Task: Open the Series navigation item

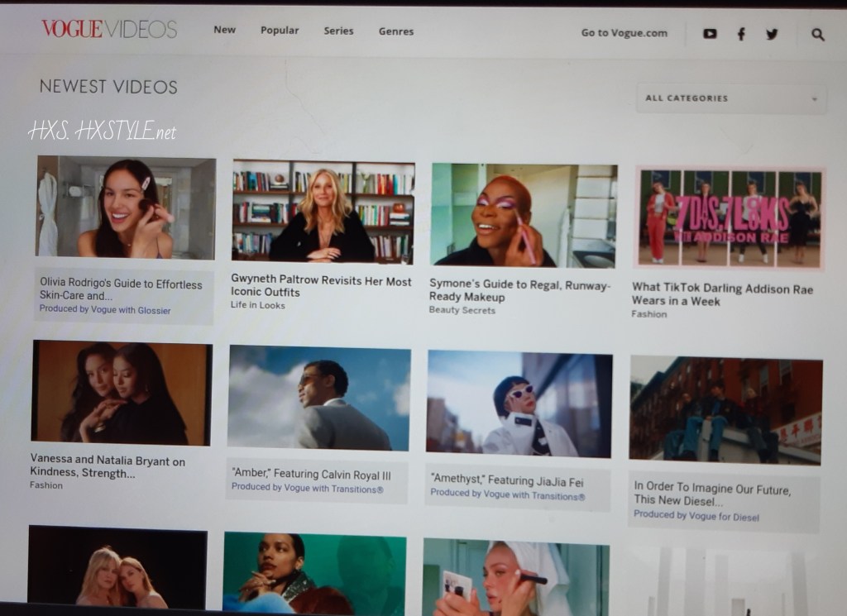Action: pyautogui.click(x=338, y=31)
